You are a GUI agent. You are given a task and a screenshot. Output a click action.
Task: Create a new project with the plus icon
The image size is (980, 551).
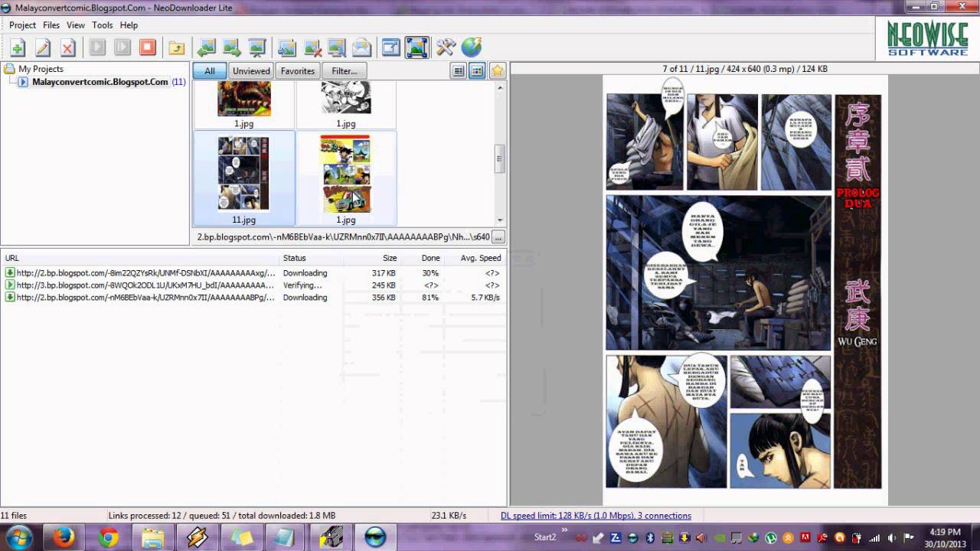18,48
